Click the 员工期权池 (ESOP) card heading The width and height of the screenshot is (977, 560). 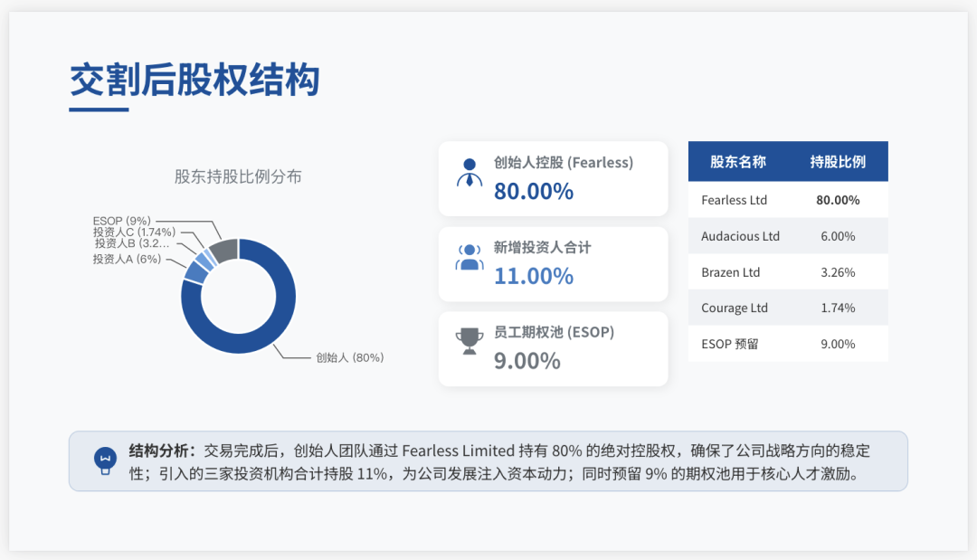pyautogui.click(x=554, y=332)
